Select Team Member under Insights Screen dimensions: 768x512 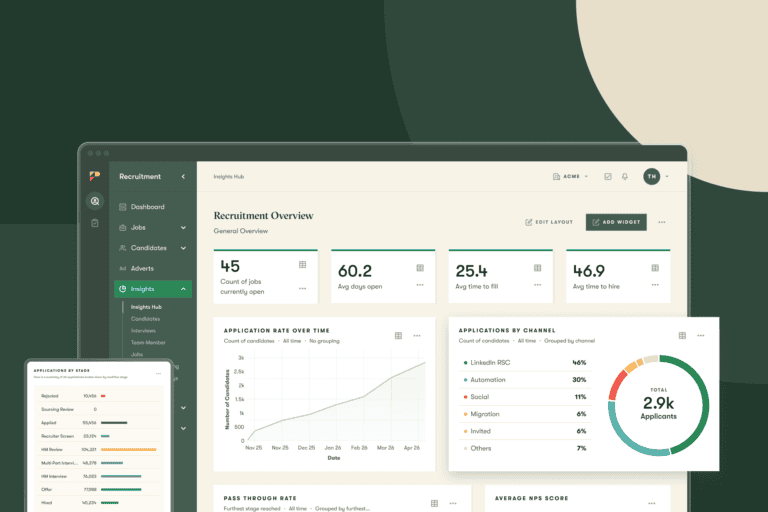[x=148, y=342]
